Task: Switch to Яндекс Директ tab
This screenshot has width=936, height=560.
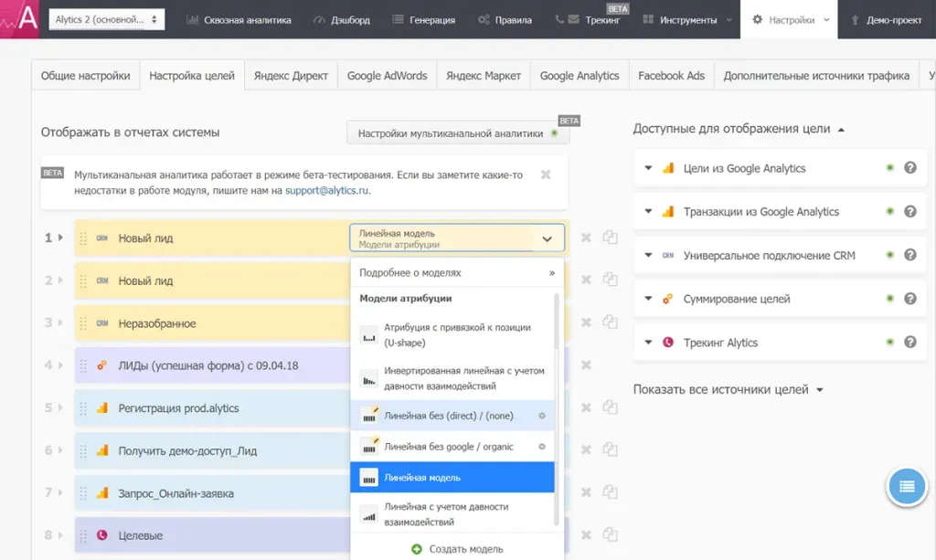Action: [x=291, y=76]
